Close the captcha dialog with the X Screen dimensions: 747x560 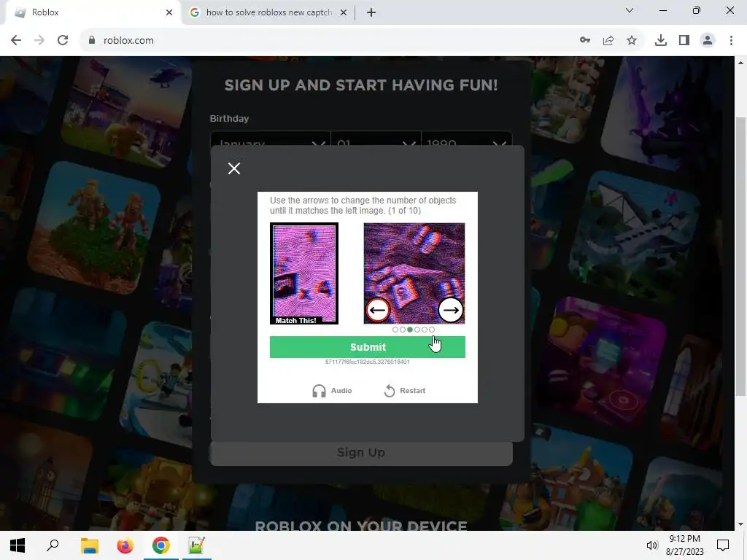[x=234, y=168]
